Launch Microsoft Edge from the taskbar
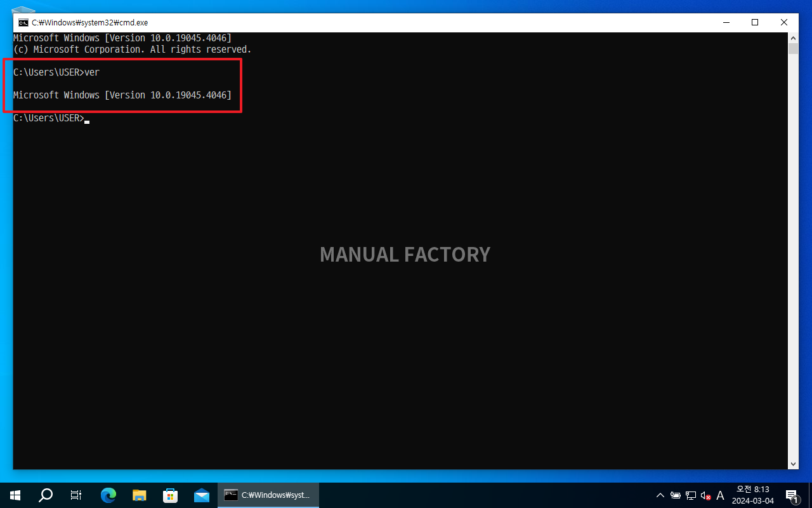The height and width of the screenshot is (508, 812). pos(109,495)
